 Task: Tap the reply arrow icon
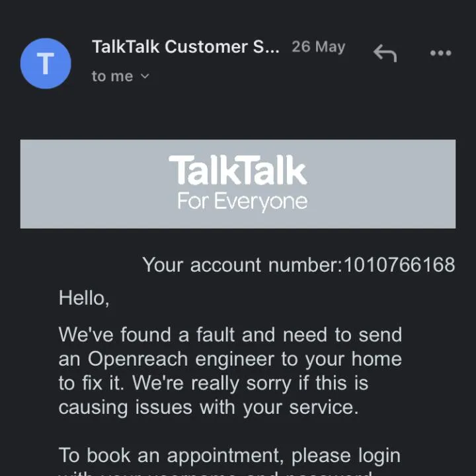pos(385,53)
